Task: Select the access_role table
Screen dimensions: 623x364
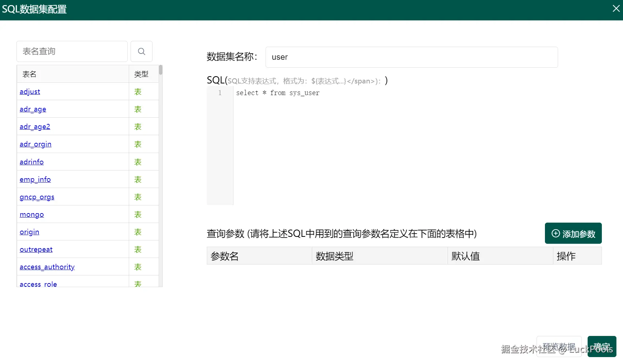Action: pyautogui.click(x=38, y=284)
